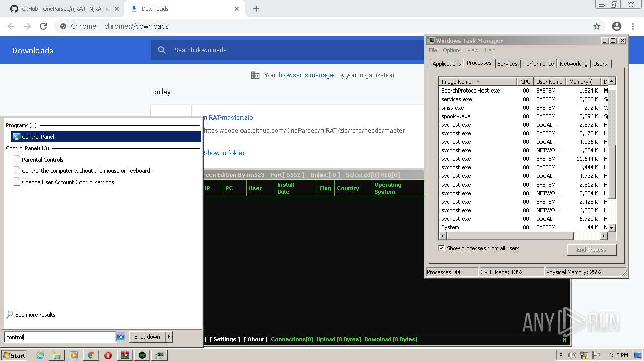644x362 pixels.
Task: Switch to the Users tab
Action: pos(600,64)
